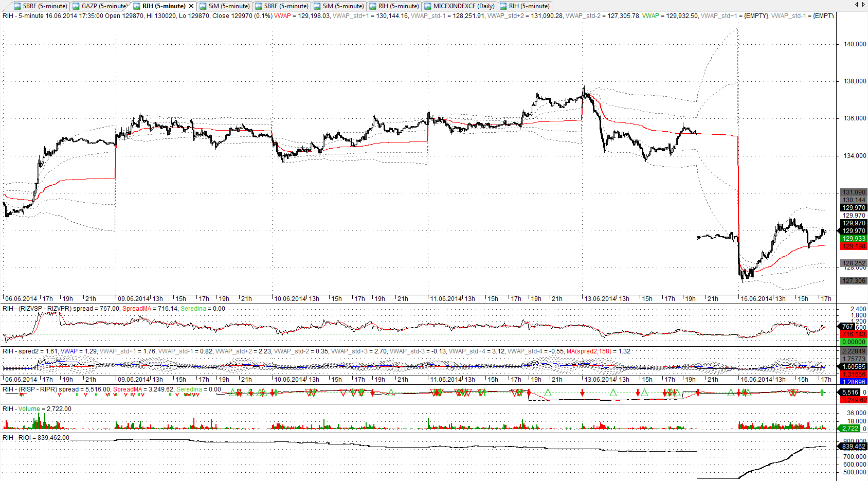The height and width of the screenshot is (481, 868).
Task: Click the gray 127,306 price axis label
Action: click(x=854, y=281)
